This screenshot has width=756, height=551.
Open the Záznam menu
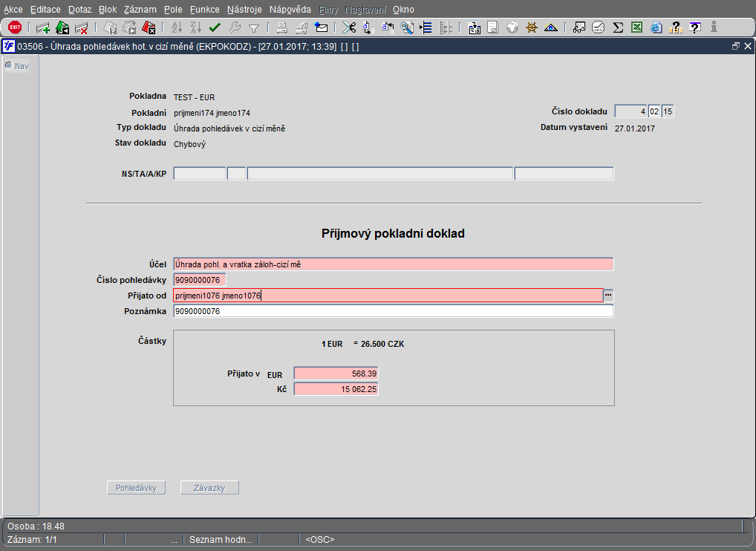pos(140,10)
